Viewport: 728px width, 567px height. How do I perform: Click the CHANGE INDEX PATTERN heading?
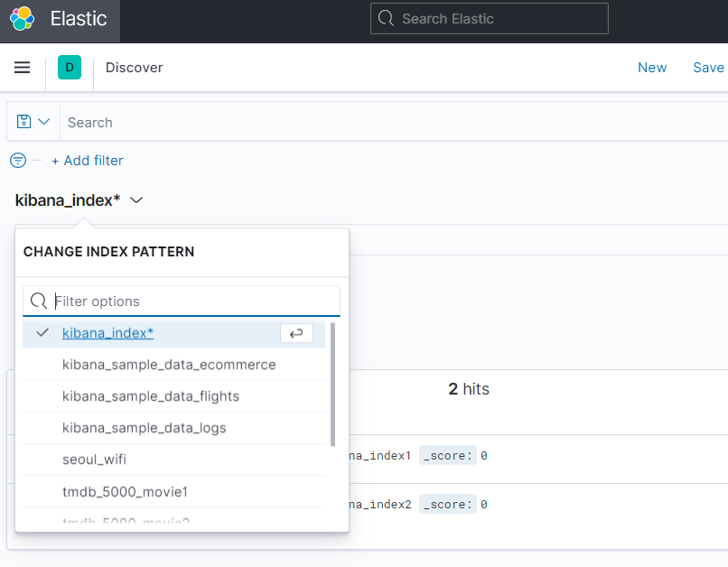coord(108,252)
